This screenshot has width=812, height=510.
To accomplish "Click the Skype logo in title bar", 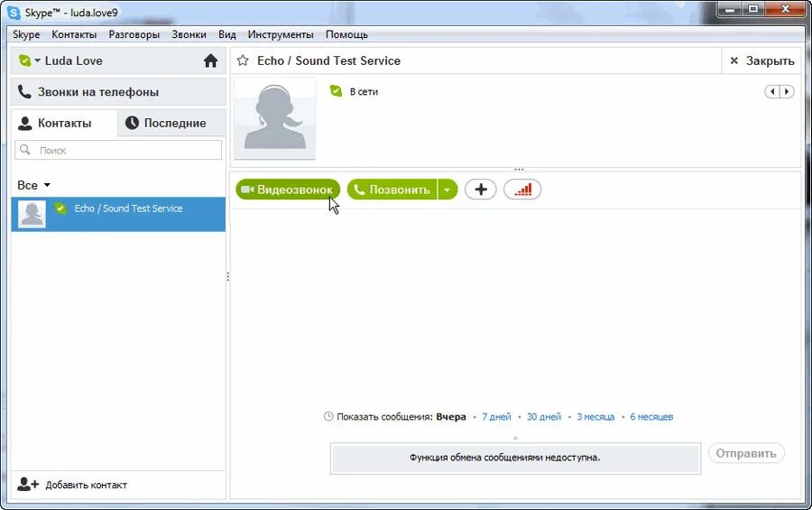I will click(x=14, y=13).
